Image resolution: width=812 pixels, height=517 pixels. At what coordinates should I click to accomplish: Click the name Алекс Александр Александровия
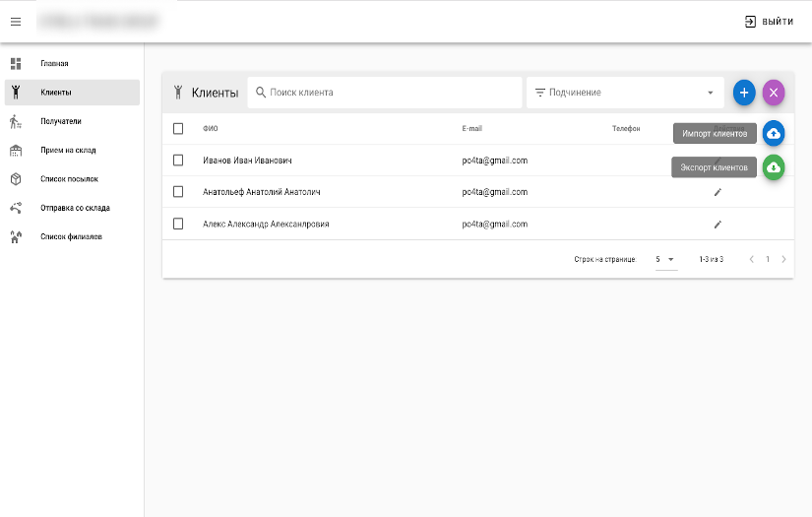pos(266,225)
